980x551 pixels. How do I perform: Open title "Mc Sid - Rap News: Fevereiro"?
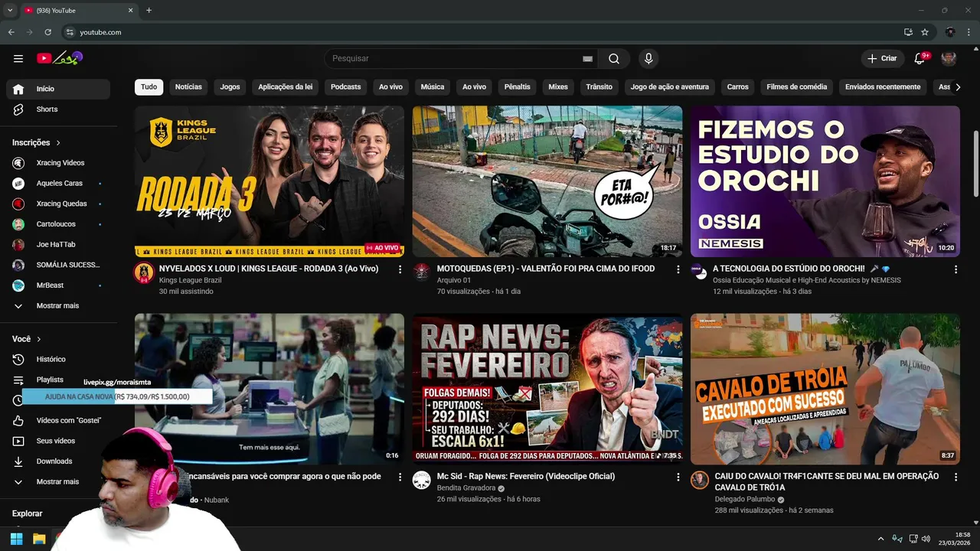526,477
